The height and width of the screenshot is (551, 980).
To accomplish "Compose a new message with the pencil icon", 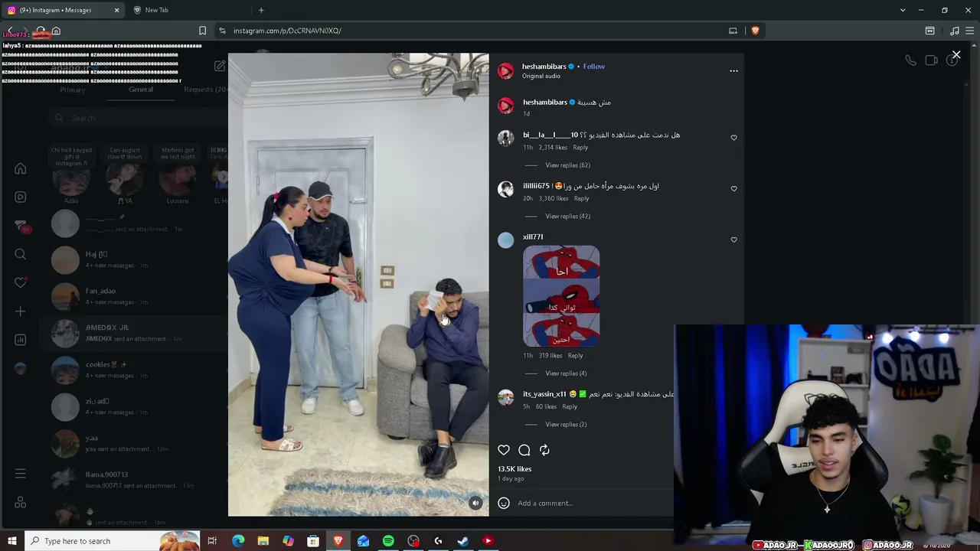I will tap(220, 67).
